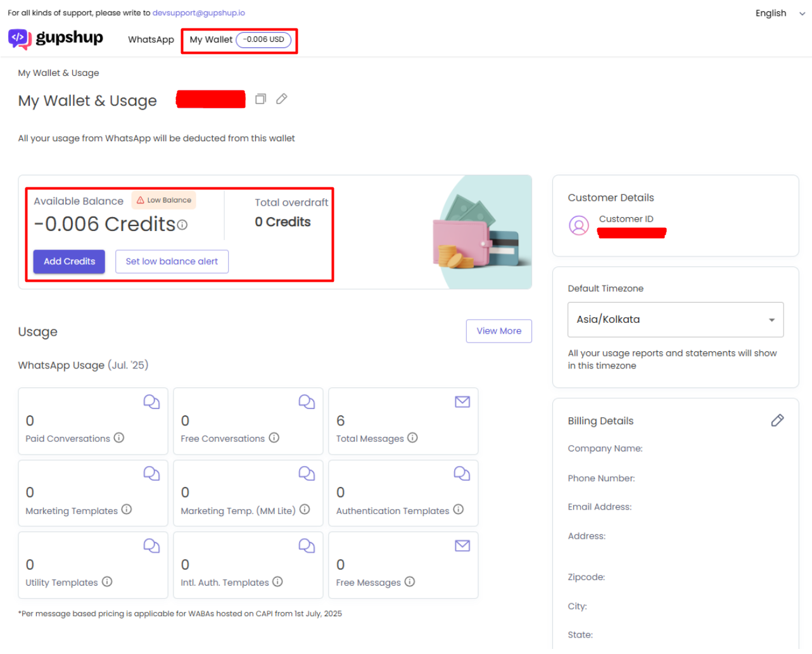Click the Address field label
This screenshot has width=812, height=654.
(x=587, y=536)
